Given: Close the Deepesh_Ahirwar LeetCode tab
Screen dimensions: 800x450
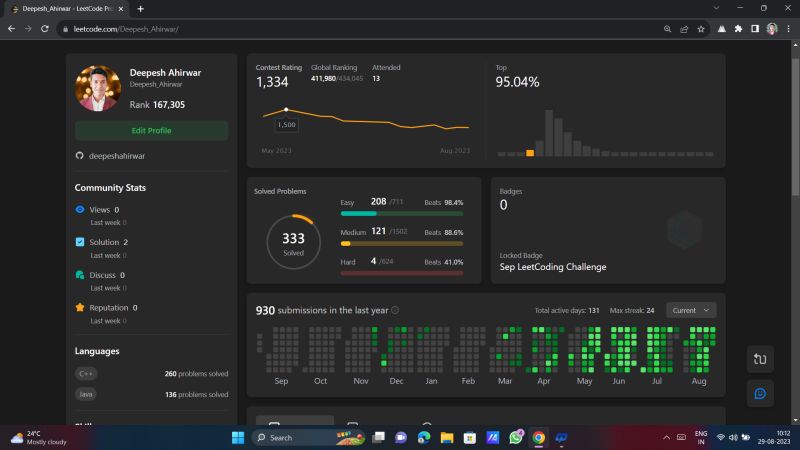Looking at the screenshot, I should [x=121, y=9].
